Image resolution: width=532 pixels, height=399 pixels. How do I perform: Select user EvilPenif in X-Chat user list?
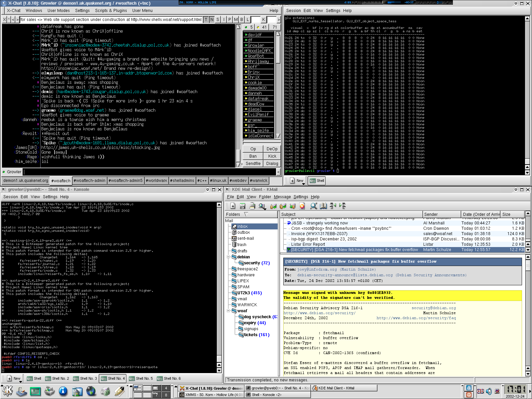(259, 115)
